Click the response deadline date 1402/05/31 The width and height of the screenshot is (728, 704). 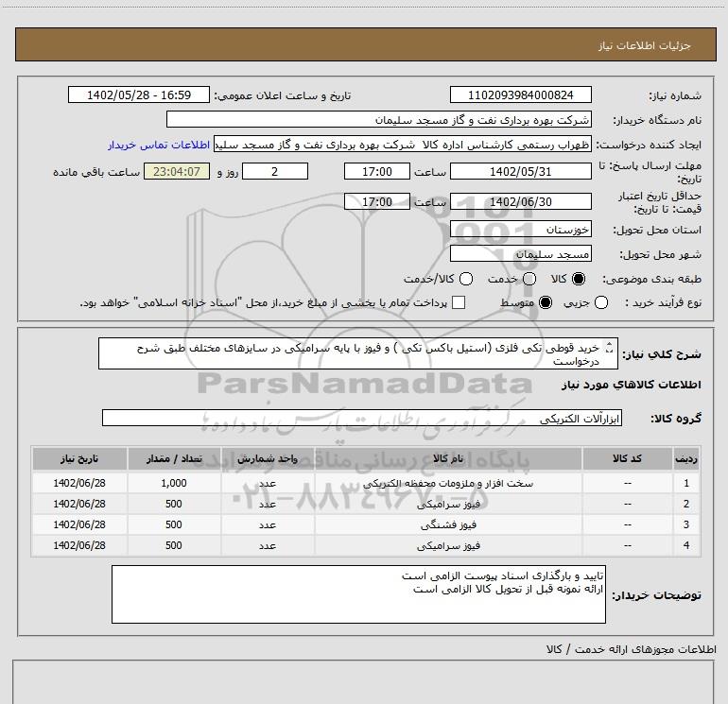(520, 171)
